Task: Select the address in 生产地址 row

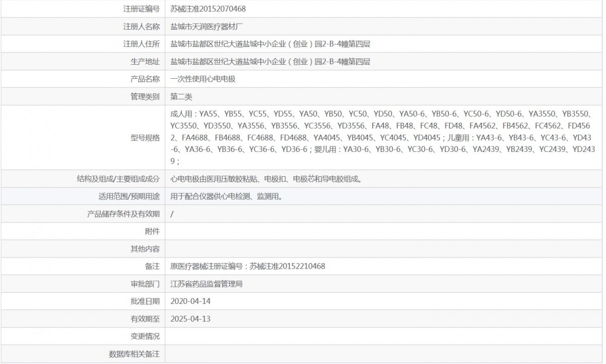Action: pyautogui.click(x=270, y=62)
